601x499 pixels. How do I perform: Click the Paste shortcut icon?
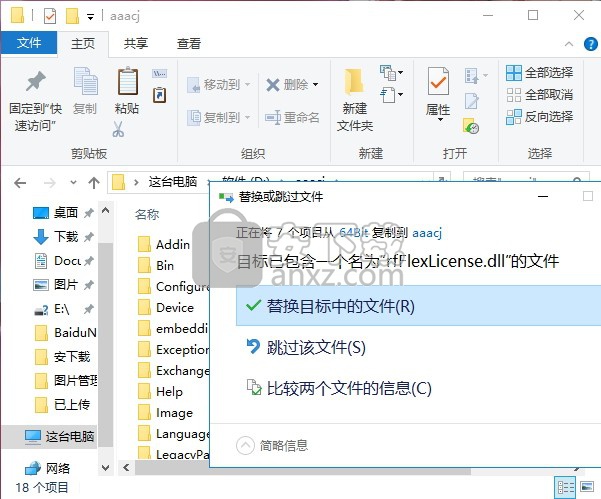point(159,95)
